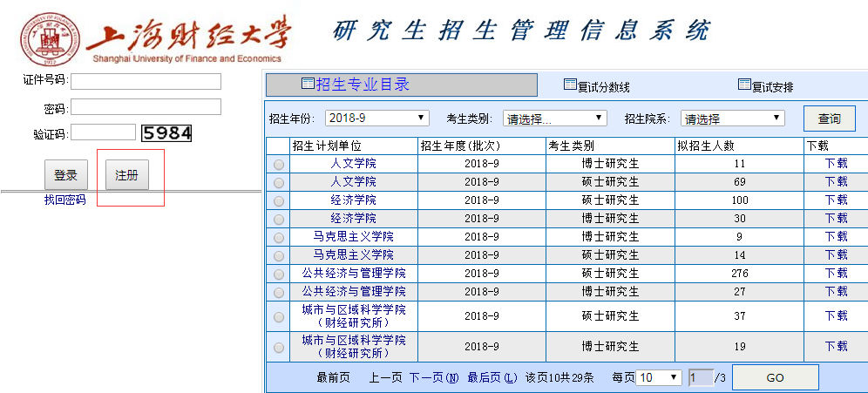Click the 招生专业目录 tab icon
The width and height of the screenshot is (868, 393).
point(307,84)
